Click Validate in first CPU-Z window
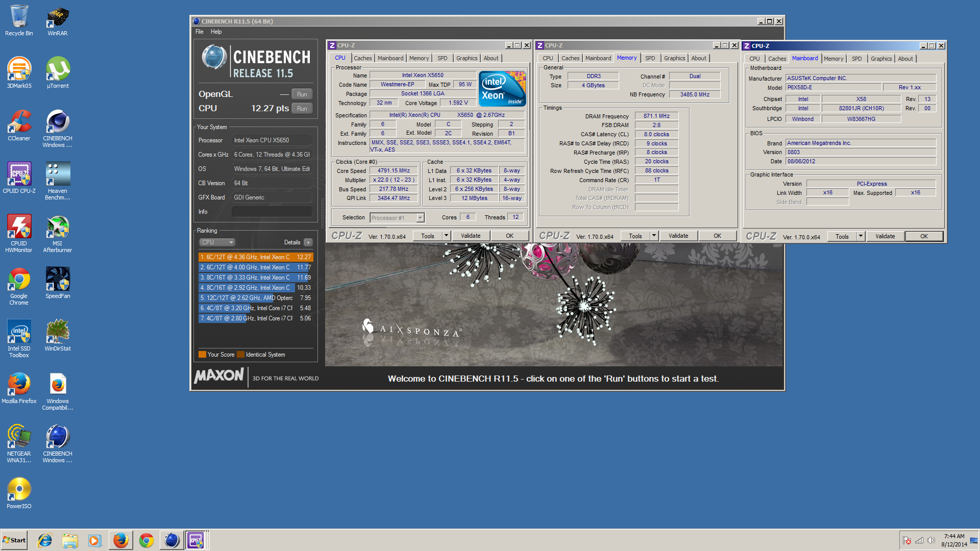Screen dimensions: 980x551 [x=471, y=236]
